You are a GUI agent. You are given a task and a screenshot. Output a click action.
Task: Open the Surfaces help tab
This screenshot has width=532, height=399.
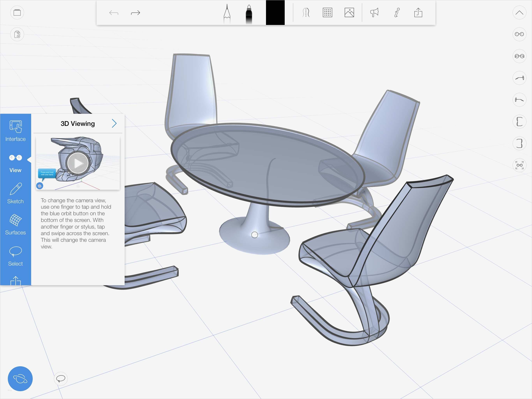15,224
